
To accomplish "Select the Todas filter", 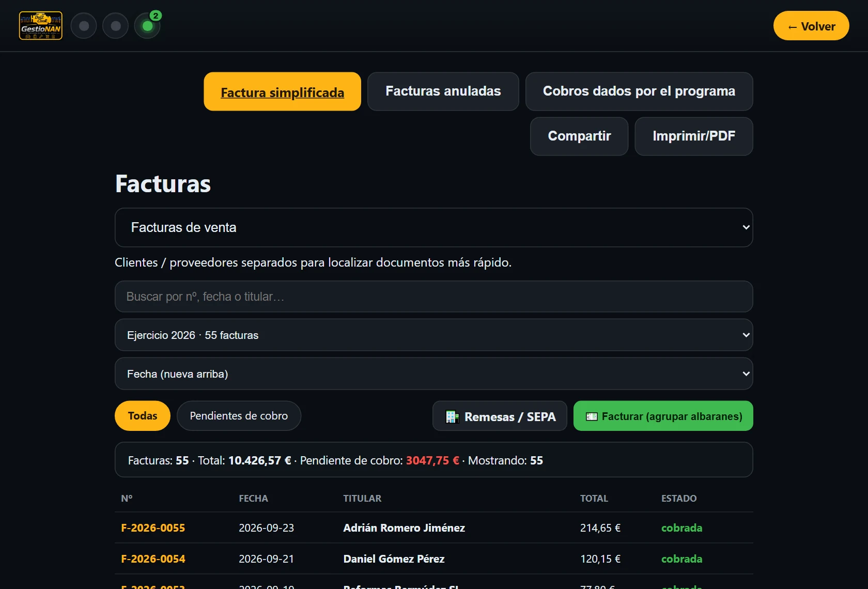I will (143, 416).
